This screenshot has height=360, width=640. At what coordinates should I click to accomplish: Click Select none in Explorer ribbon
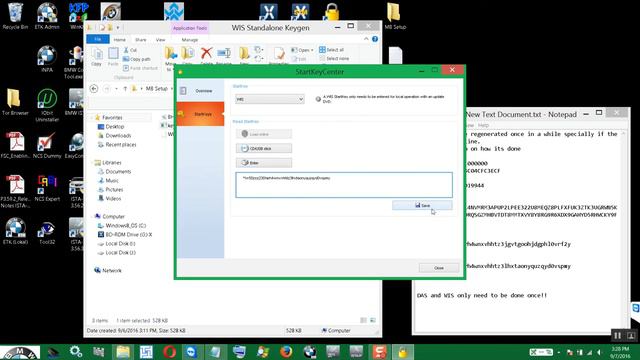[x=334, y=59]
